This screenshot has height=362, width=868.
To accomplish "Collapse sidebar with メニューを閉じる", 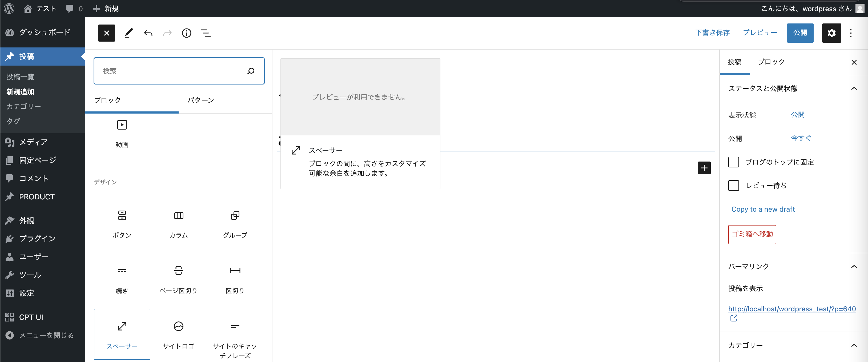I will (x=42, y=335).
